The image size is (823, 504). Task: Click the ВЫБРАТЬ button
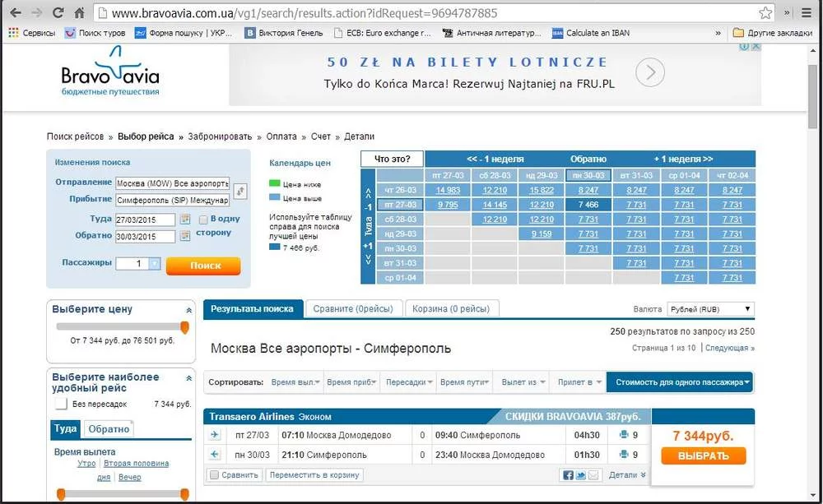pyautogui.click(x=704, y=455)
